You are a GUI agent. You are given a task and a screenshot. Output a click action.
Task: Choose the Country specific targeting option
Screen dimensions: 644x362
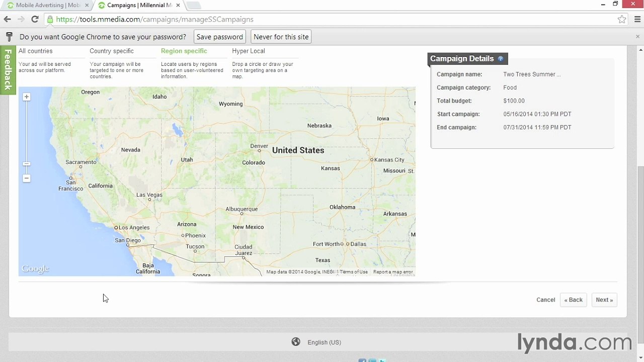point(112,51)
